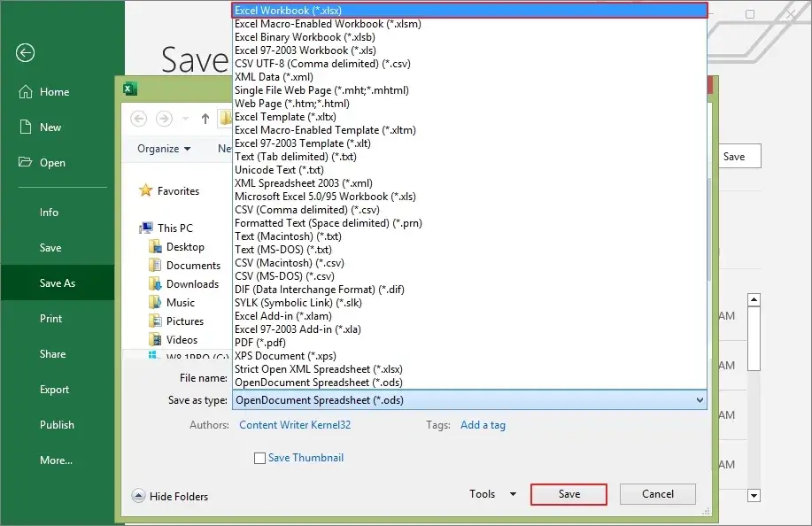
Task: Click the New document icon
Action: [26, 127]
